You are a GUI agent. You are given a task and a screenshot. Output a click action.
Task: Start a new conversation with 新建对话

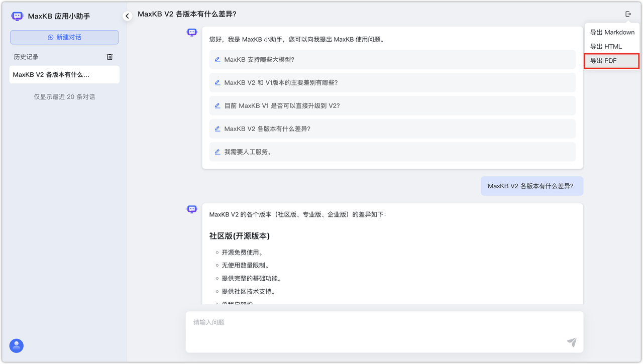64,37
